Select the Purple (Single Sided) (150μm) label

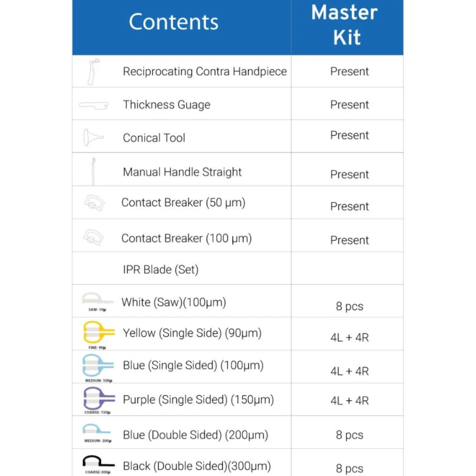click(198, 399)
